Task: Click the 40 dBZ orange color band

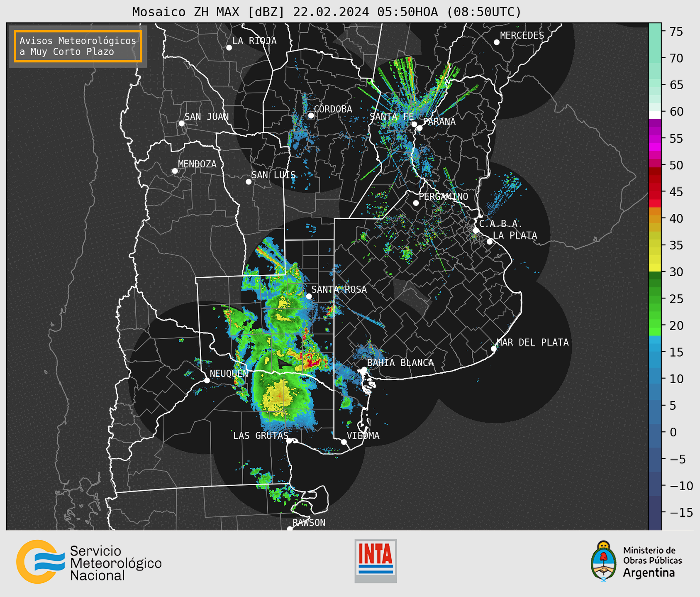Action: (x=655, y=218)
